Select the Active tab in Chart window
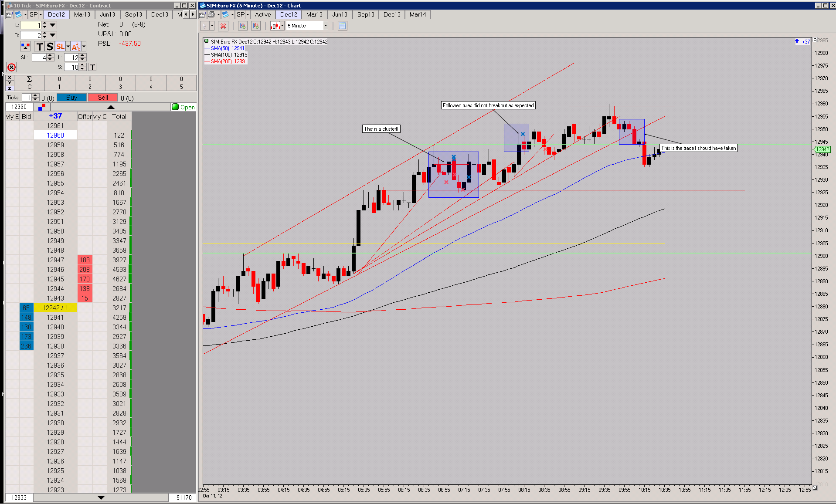 pos(263,14)
